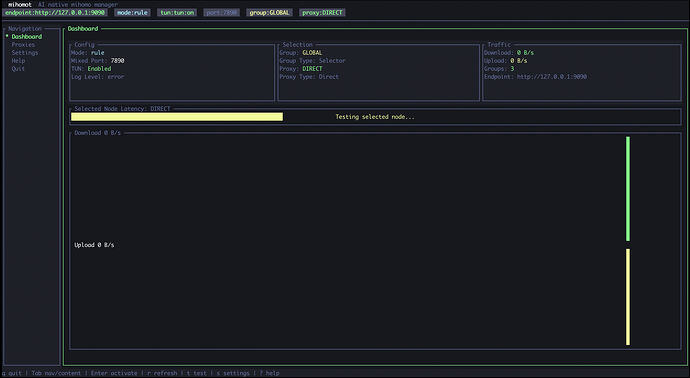Click the TUN: Enabled status line
The image size is (690, 378).
tap(91, 69)
